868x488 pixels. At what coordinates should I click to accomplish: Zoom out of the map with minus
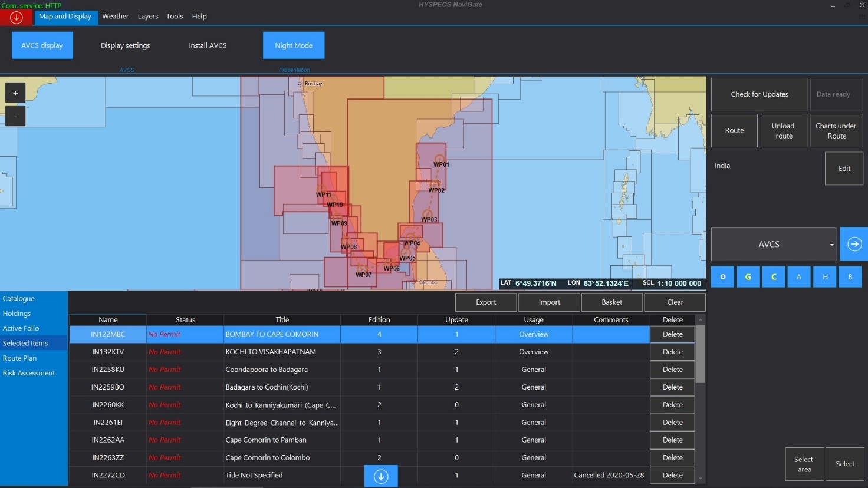pos(15,116)
